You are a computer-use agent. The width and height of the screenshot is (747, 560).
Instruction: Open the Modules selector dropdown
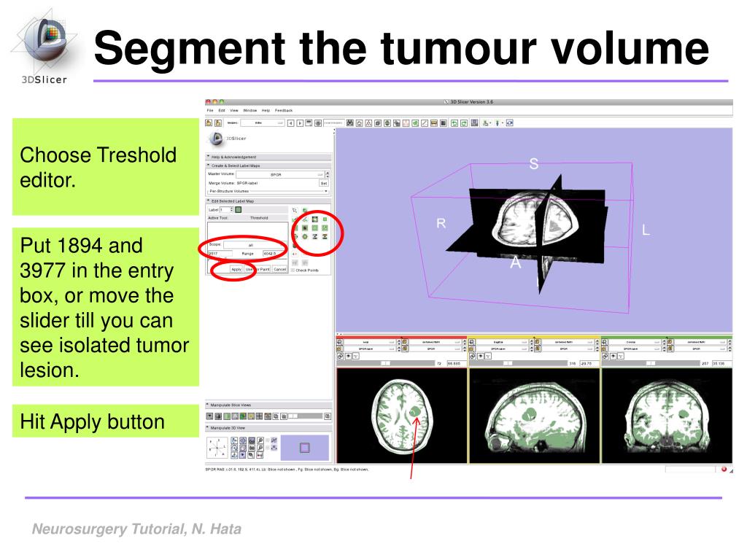point(263,122)
